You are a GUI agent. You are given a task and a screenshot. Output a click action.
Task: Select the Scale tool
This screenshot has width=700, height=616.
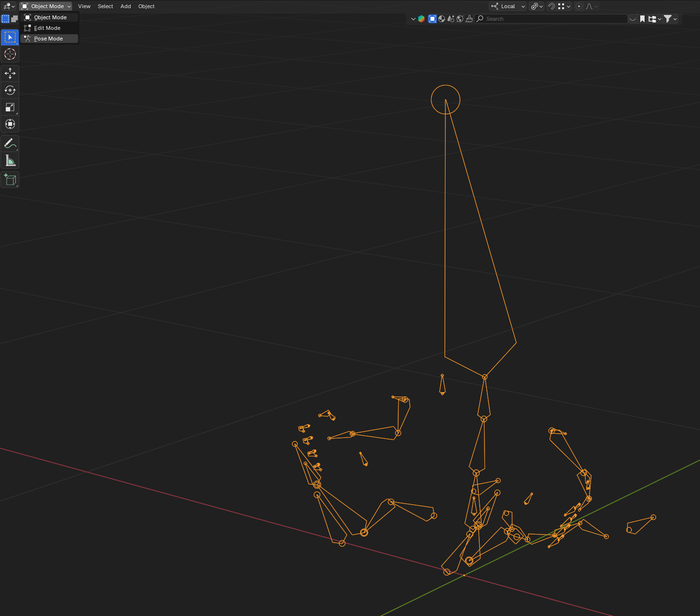(10, 107)
